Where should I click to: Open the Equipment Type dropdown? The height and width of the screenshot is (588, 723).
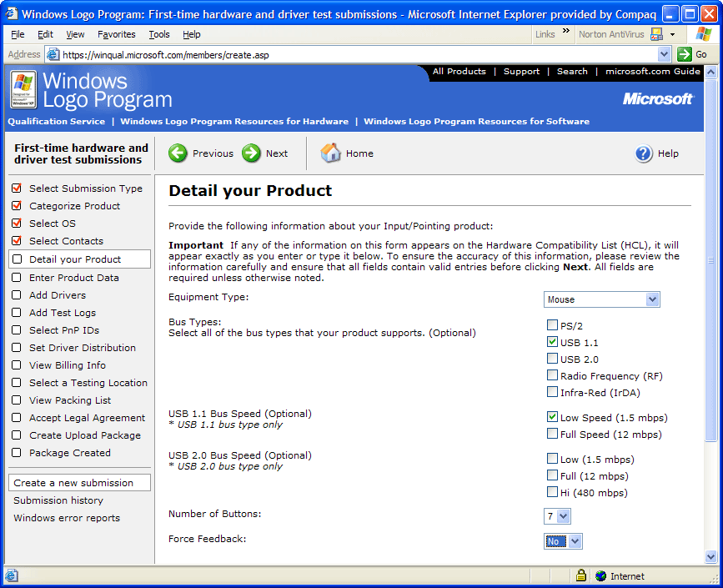(x=601, y=299)
